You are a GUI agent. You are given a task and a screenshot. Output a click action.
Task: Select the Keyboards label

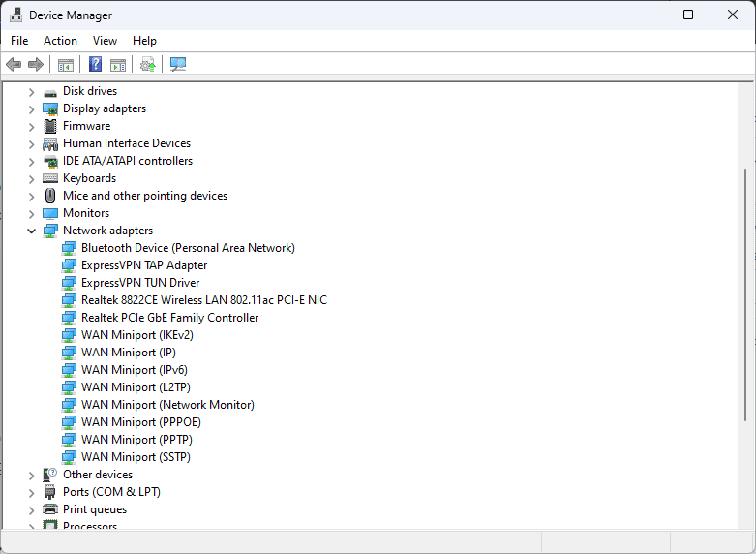coord(90,178)
